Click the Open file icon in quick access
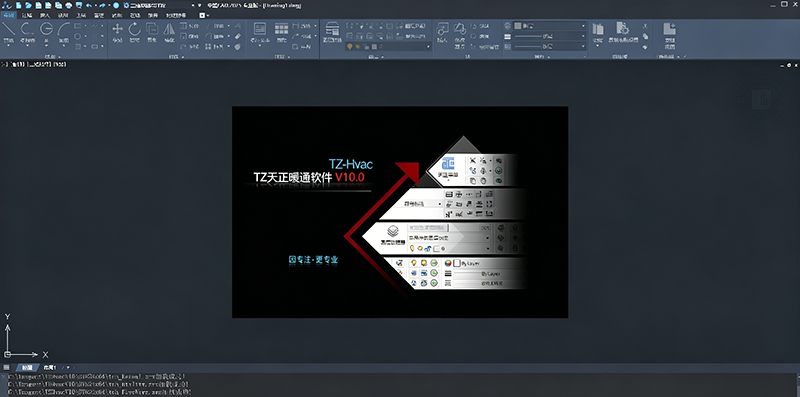This screenshot has height=397, width=800. 29,5
